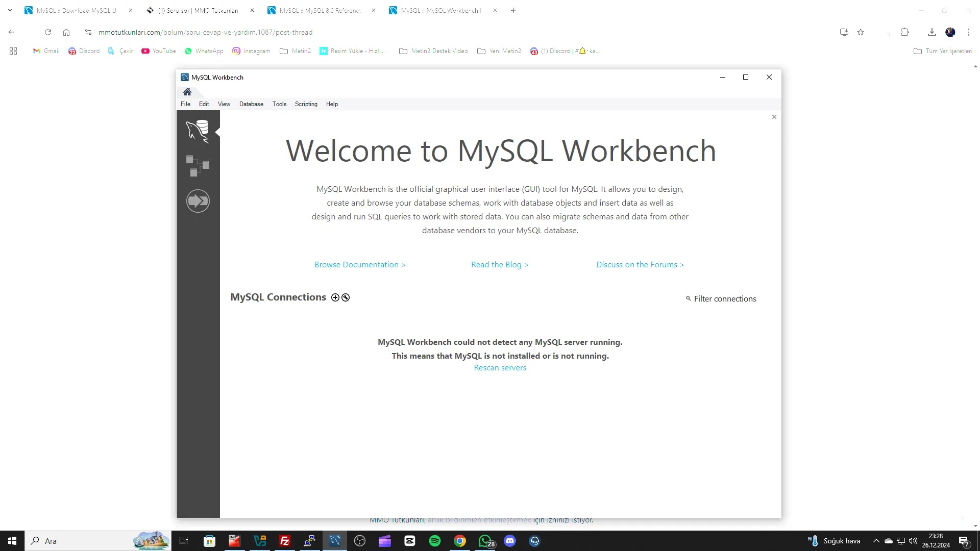Open a new browser tab
980x551 pixels.
coord(513,10)
